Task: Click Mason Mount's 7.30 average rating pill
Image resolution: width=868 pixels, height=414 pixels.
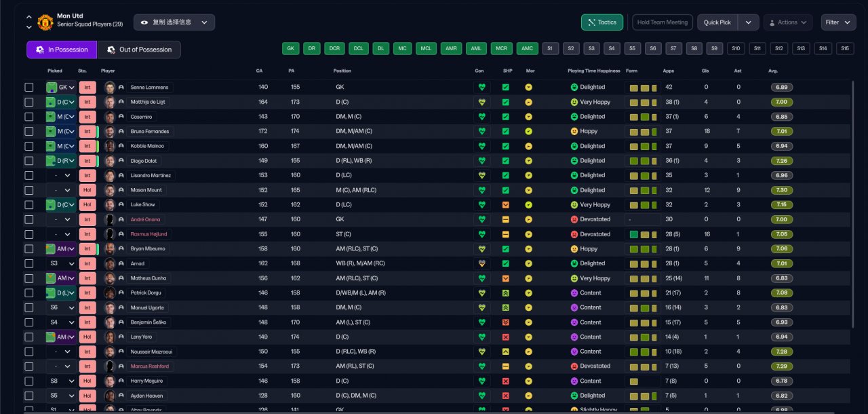Action: [781, 190]
